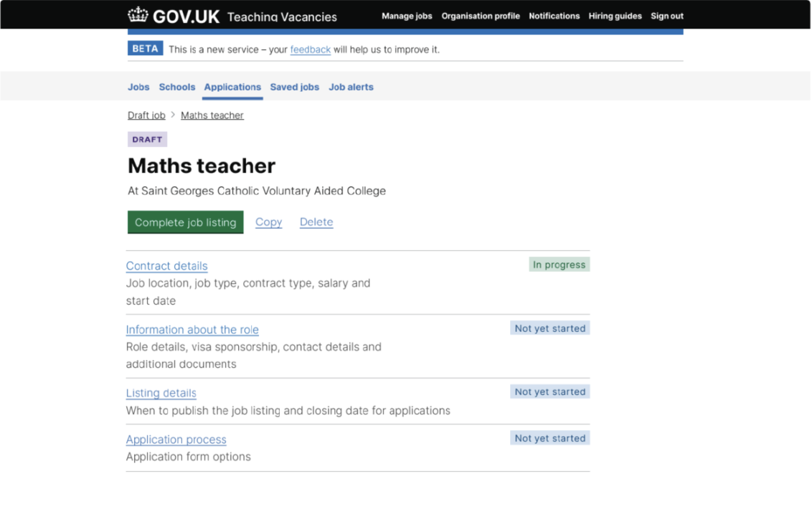Click Maths teacher breadcrumb link
Screen dimensions: 812x522
[212, 115]
